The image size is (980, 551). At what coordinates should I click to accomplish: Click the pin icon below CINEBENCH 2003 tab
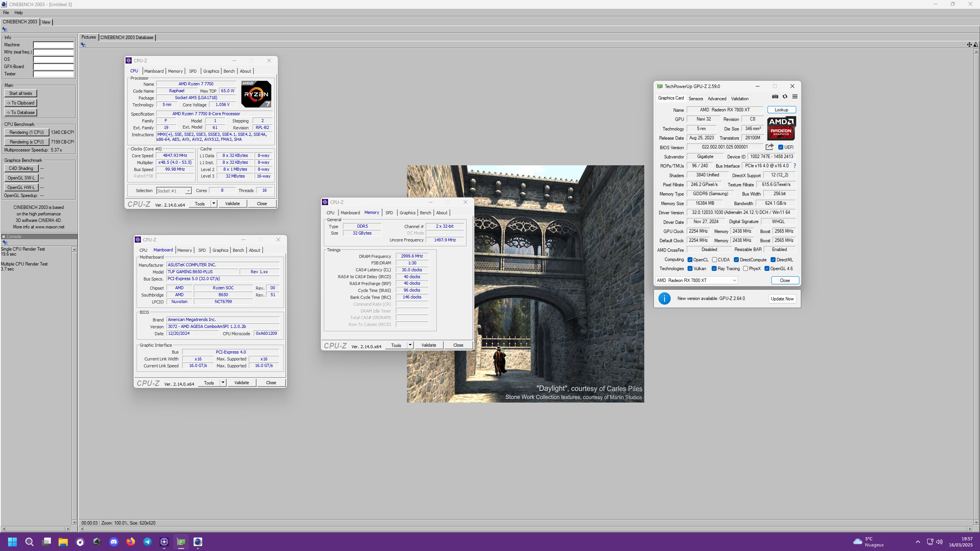click(x=5, y=29)
